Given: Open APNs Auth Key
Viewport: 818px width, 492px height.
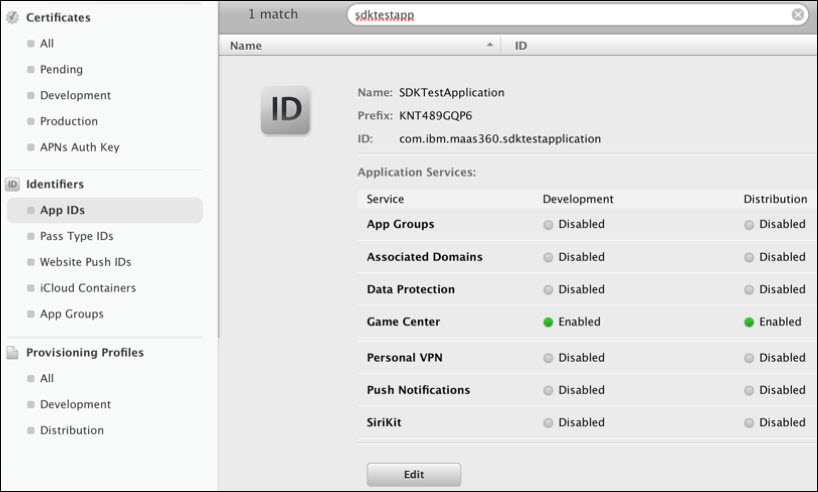Looking at the screenshot, I should (80, 147).
